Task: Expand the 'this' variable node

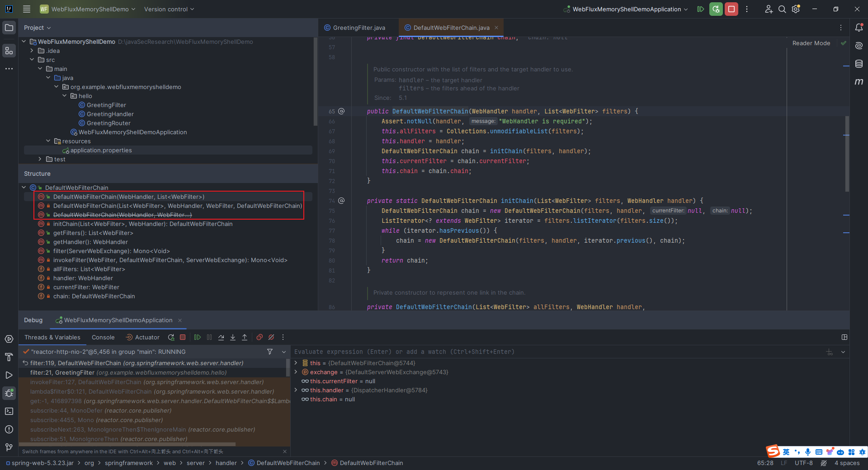Action: [x=296, y=363]
